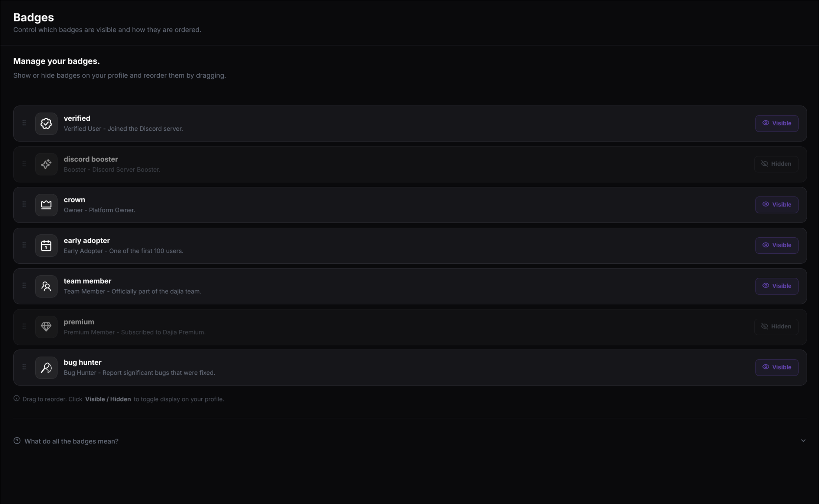
Task: Toggle visibility of the crown badge
Action: (777, 205)
